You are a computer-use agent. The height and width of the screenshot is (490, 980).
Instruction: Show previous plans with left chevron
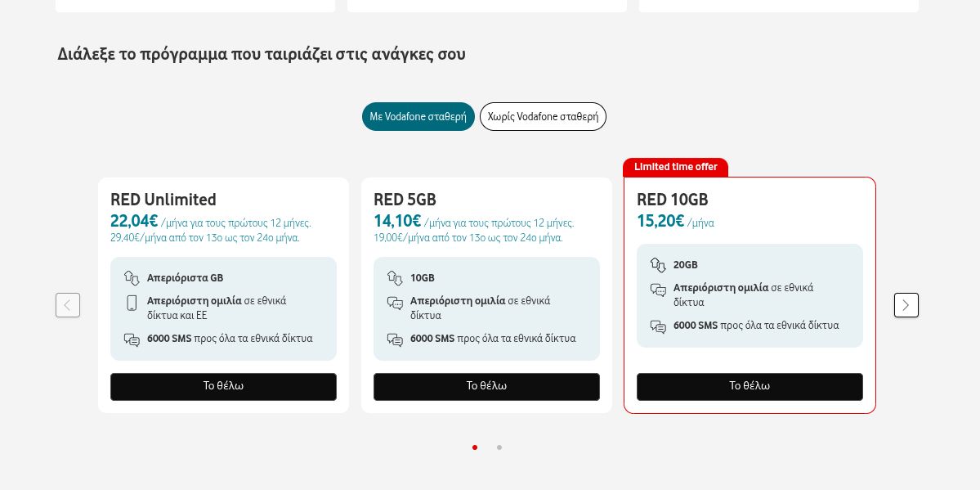[x=68, y=305]
